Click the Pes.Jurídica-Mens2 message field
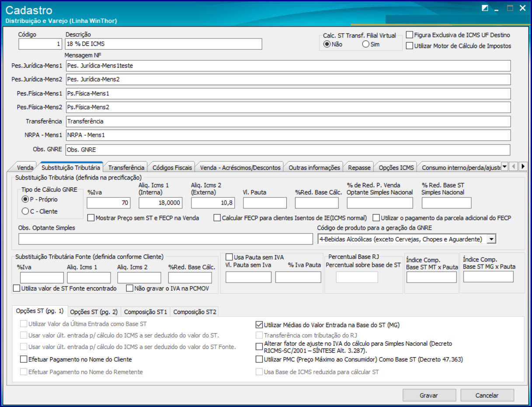The image size is (532, 407). 288,79
